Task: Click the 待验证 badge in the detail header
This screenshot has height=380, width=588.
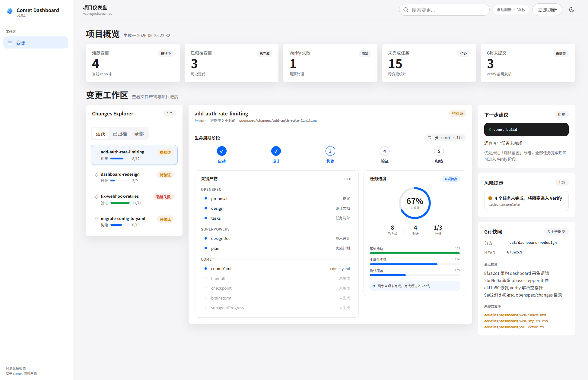Action: pyautogui.click(x=457, y=114)
